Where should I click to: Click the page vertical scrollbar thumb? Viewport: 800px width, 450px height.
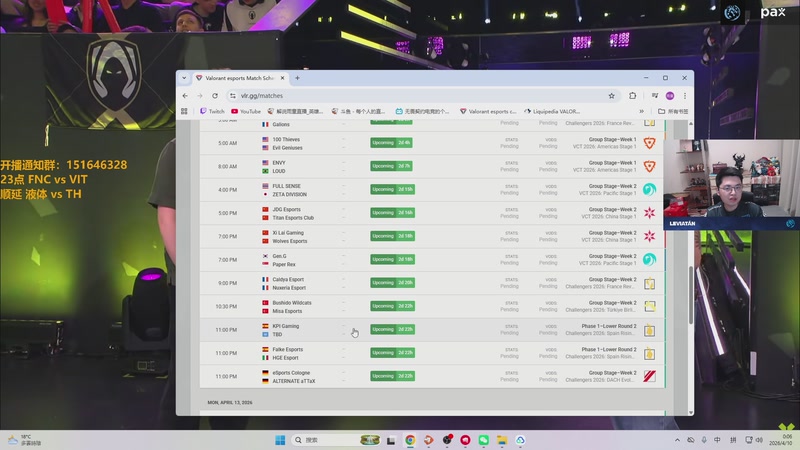point(691,295)
